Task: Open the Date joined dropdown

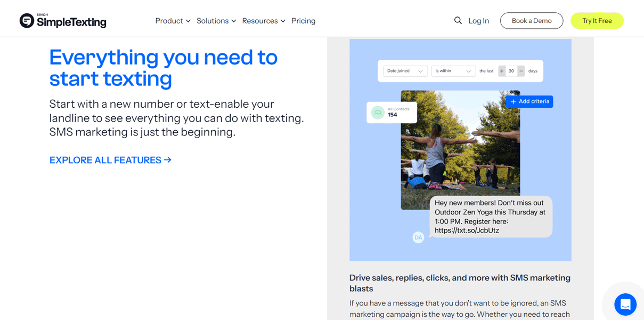Action: click(x=405, y=71)
